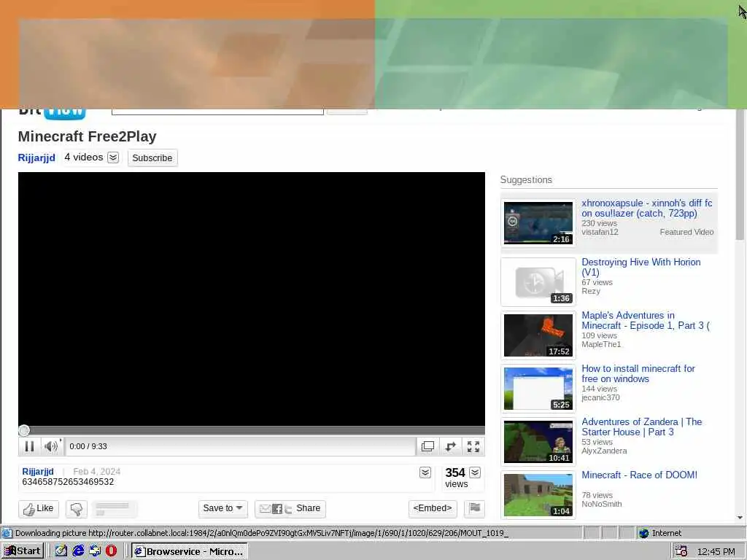Click the '634658752653469532' description text
This screenshot has height=560, width=747.
tap(68, 482)
